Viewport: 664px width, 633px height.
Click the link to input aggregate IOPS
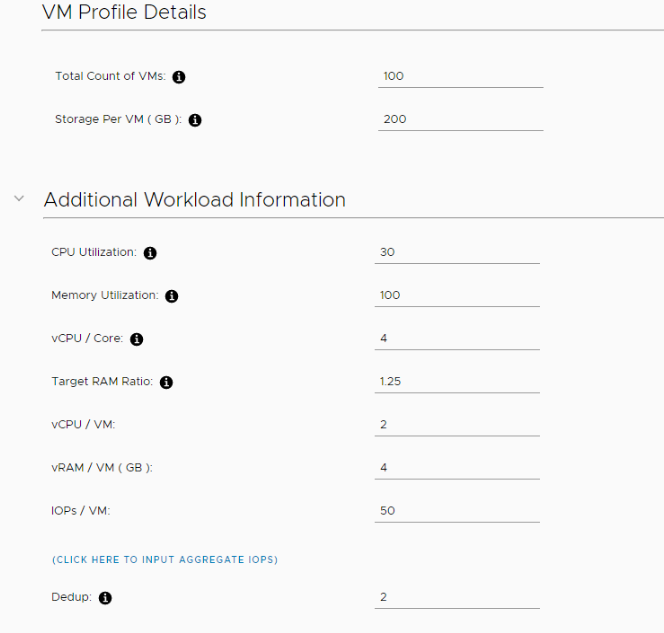pos(165,560)
